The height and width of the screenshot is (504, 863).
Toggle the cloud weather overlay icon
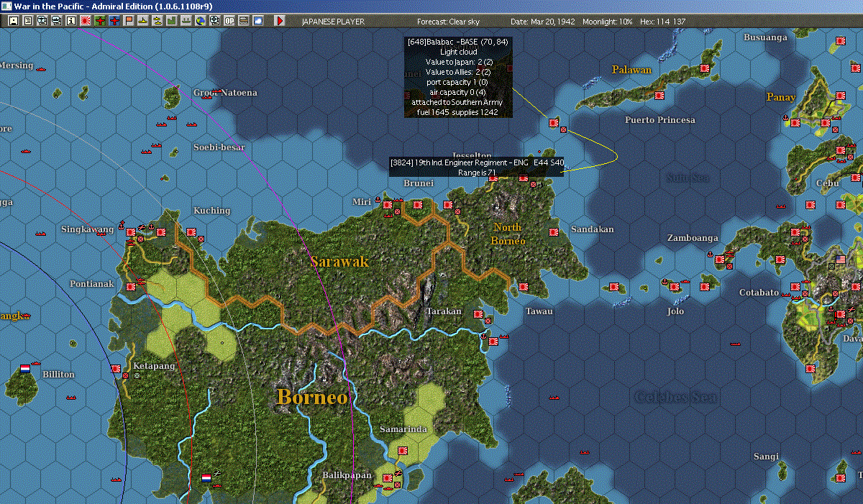click(257, 21)
